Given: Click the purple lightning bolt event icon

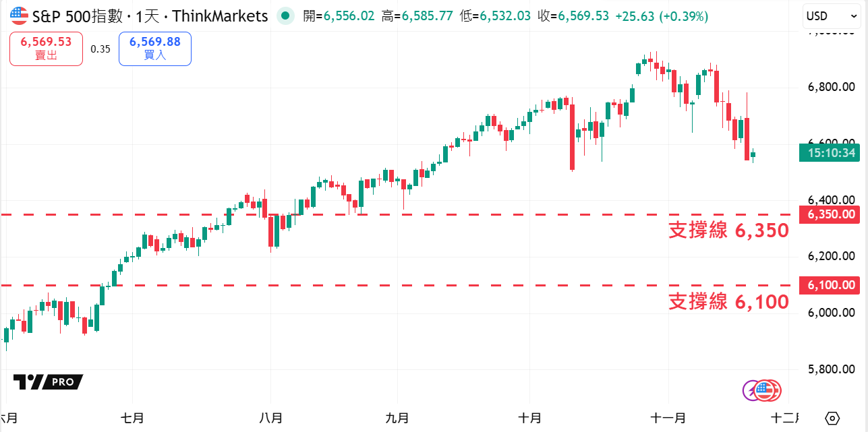Looking at the screenshot, I should (x=751, y=390).
